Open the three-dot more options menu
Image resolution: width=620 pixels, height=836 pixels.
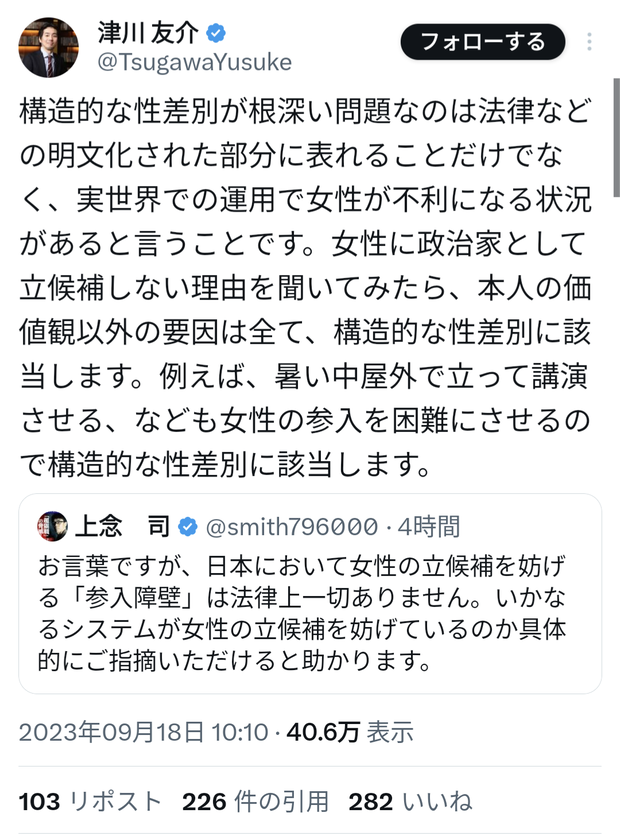click(x=589, y=42)
